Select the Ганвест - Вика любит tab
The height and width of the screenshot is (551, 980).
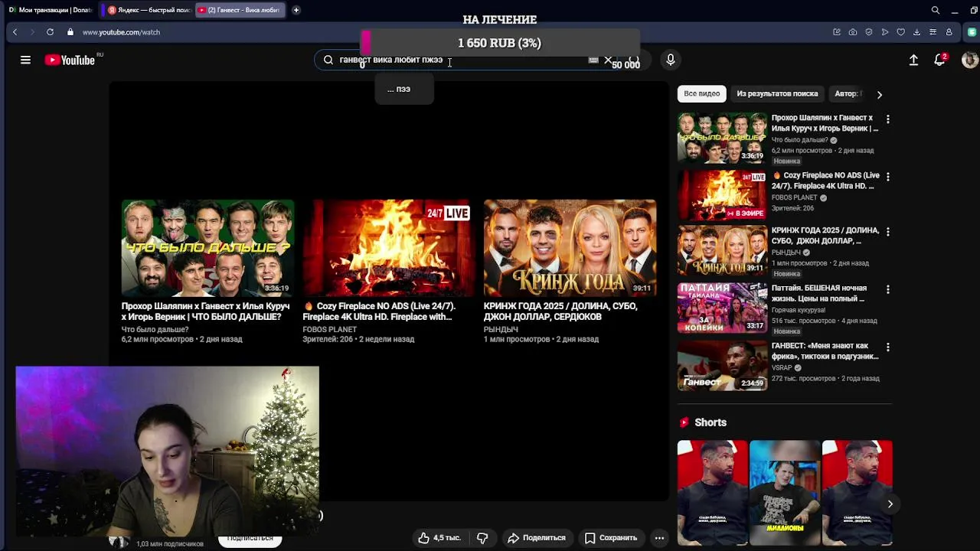click(x=240, y=10)
